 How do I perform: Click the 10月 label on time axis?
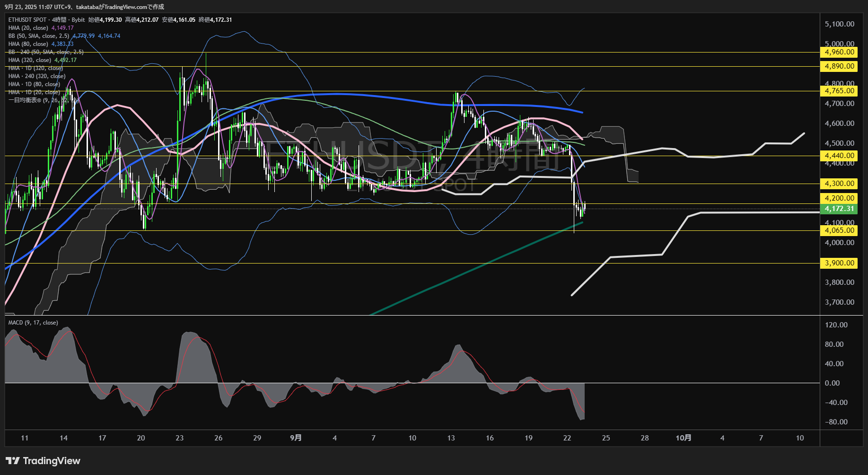click(684, 438)
